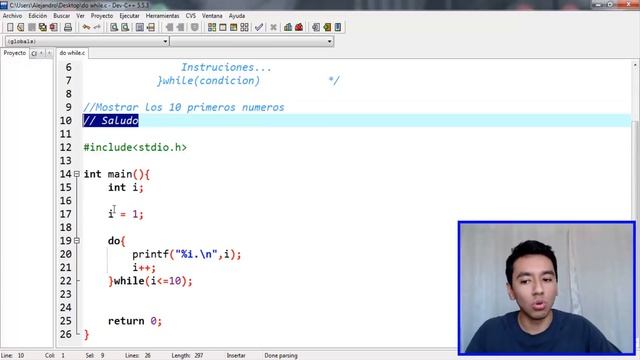Image resolution: width=640 pixels, height=360 pixels.
Task: Open the Find tool icon
Action: coord(114,27)
